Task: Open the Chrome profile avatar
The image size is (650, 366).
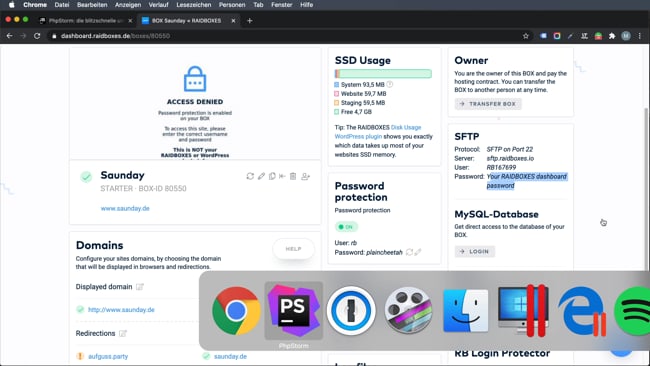Action: point(626,36)
